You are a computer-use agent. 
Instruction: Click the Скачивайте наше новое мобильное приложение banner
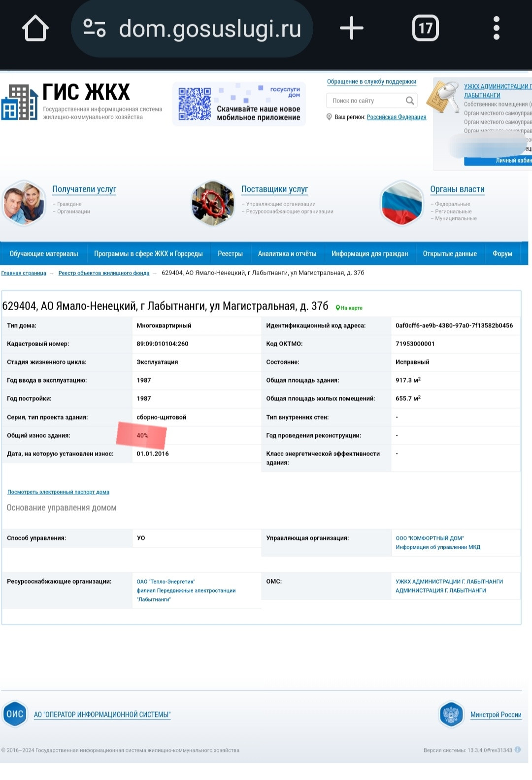tap(239, 104)
